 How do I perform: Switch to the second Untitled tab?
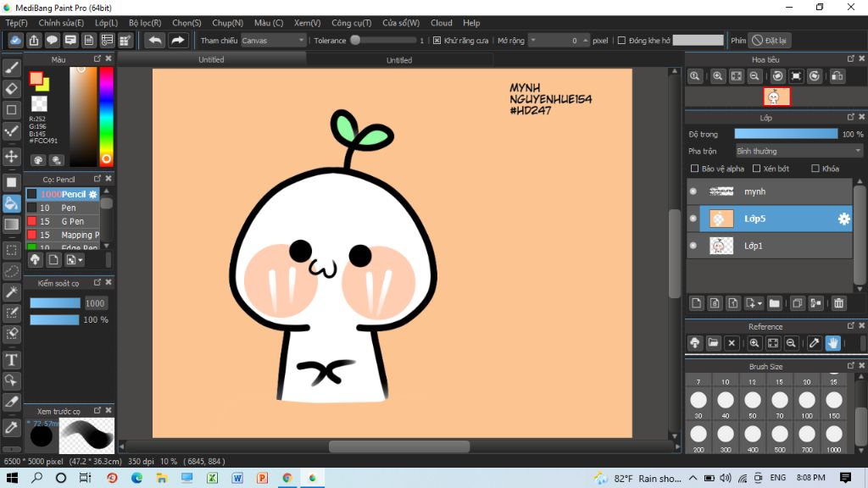[x=399, y=60]
